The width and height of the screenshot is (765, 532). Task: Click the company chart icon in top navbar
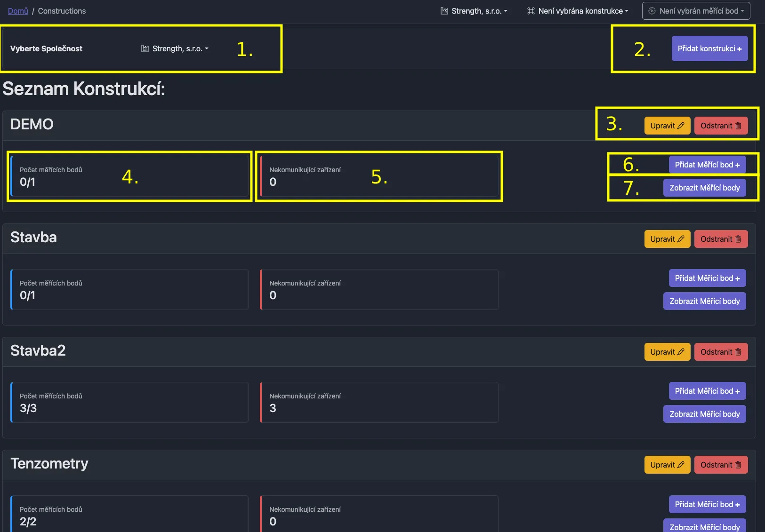444,11
